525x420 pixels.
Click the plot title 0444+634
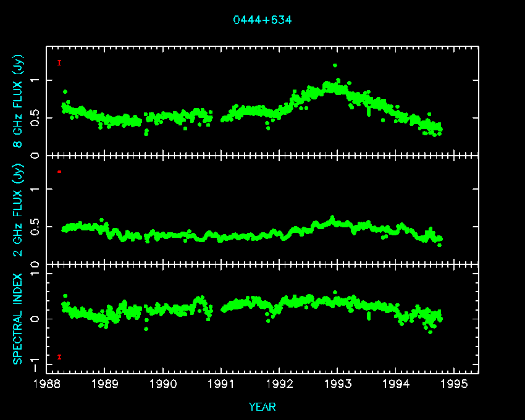pos(262,20)
